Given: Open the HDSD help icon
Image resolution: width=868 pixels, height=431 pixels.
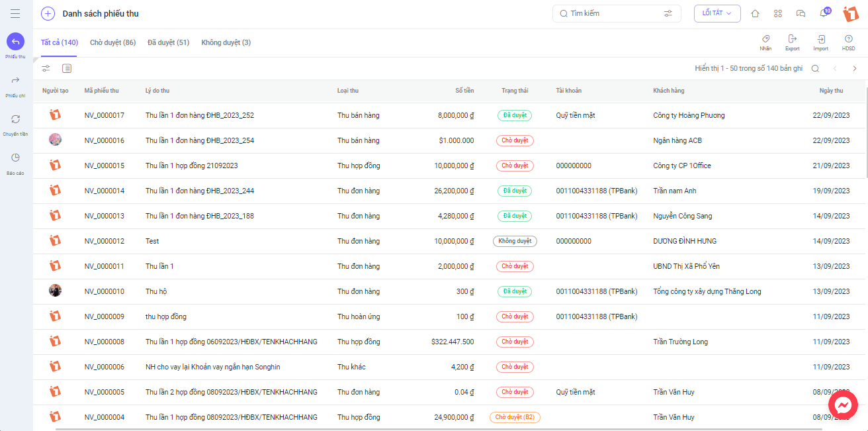Looking at the screenshot, I should tap(848, 40).
